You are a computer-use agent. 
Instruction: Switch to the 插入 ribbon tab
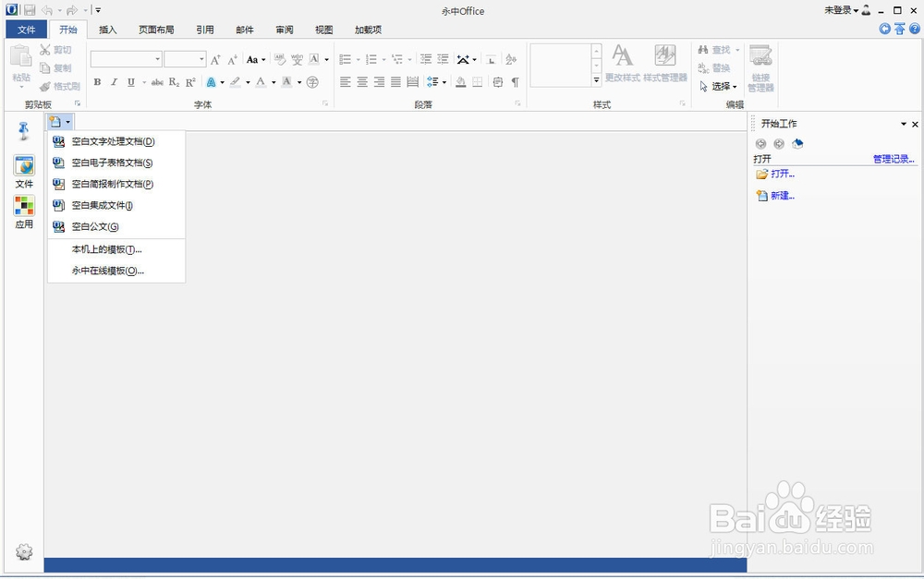(107, 30)
